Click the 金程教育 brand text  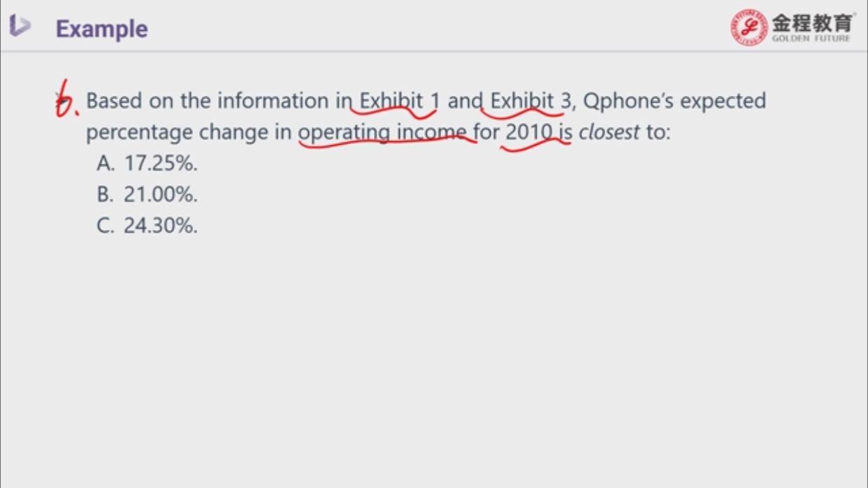point(813,22)
